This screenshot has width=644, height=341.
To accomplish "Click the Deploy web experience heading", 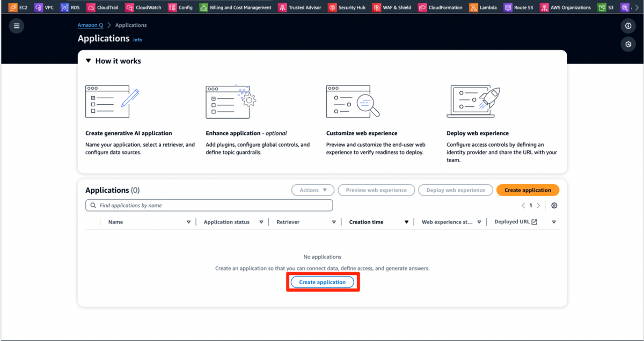I will coord(478,133).
